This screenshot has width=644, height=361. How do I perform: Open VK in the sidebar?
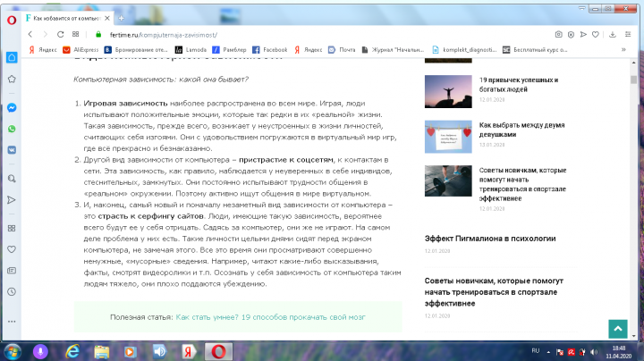click(12, 150)
